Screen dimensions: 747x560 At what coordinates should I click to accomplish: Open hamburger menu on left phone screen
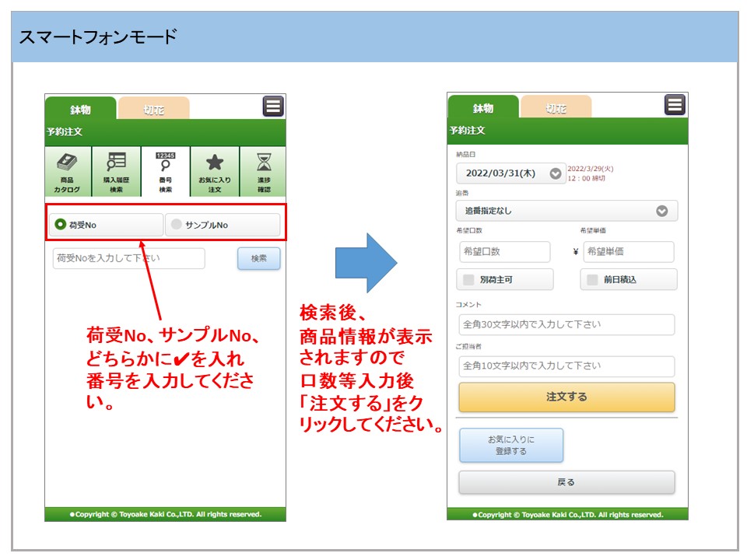pyautogui.click(x=273, y=107)
